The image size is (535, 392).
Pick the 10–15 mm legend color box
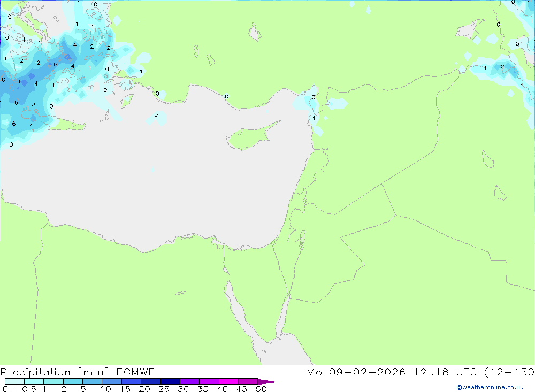coord(112,381)
